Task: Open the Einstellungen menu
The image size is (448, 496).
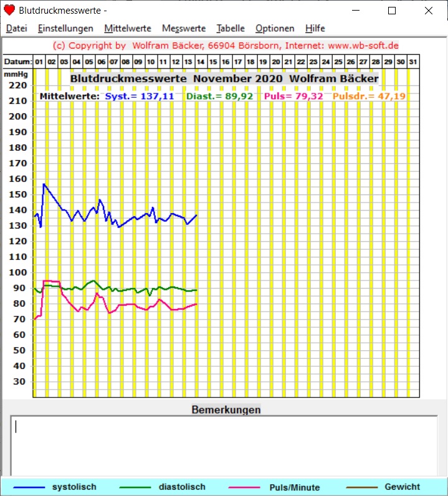Action: [x=65, y=29]
